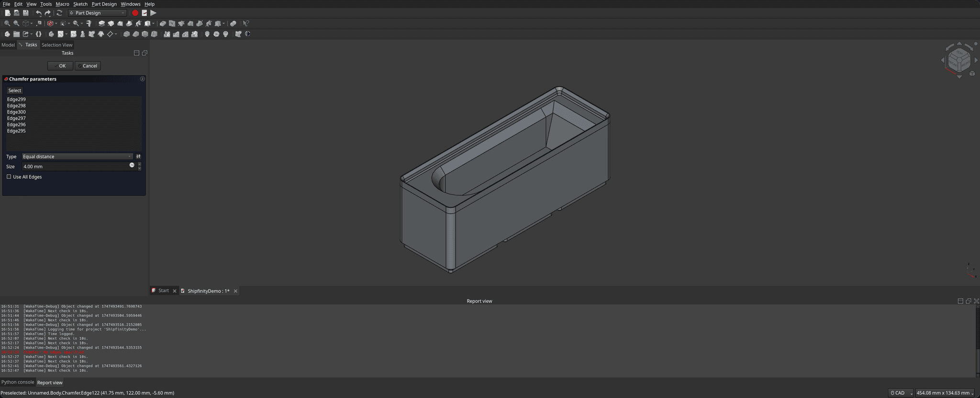980x398 pixels.
Task: Click the navigation cube in the viewport
Action: point(959,60)
